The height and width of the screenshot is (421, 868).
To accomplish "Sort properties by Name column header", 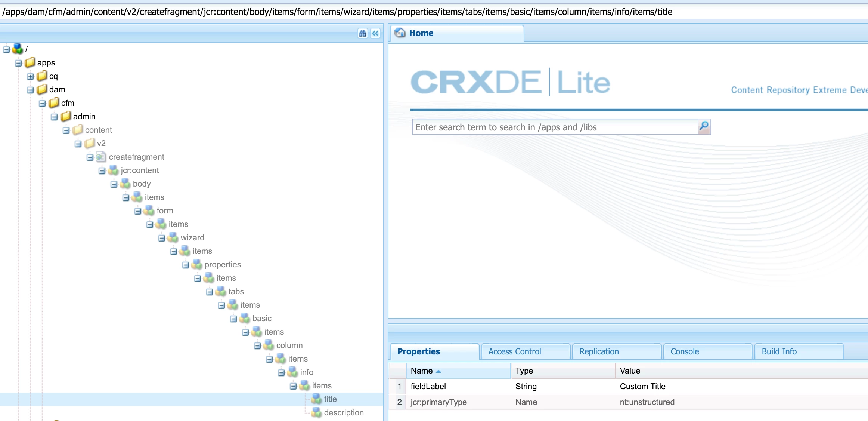I will click(x=421, y=371).
